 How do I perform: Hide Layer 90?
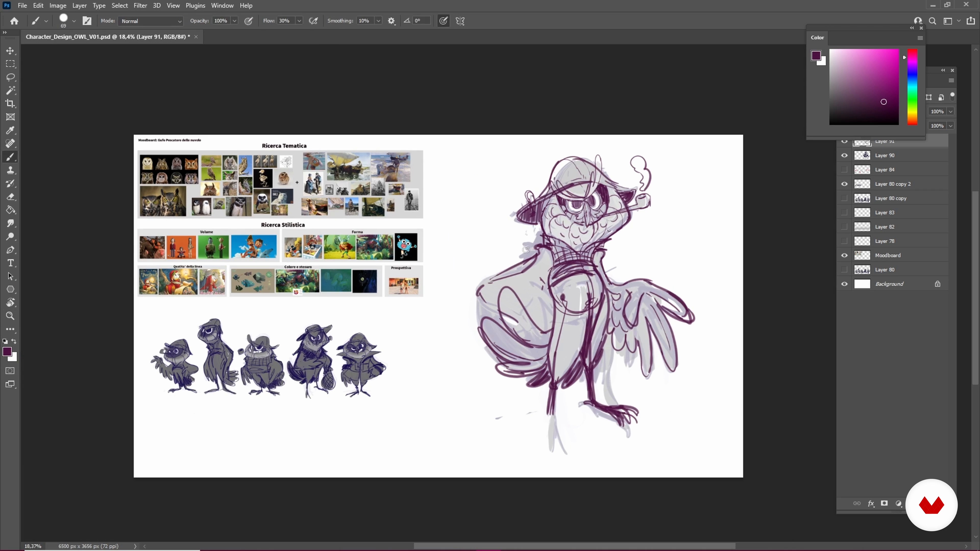coord(844,156)
